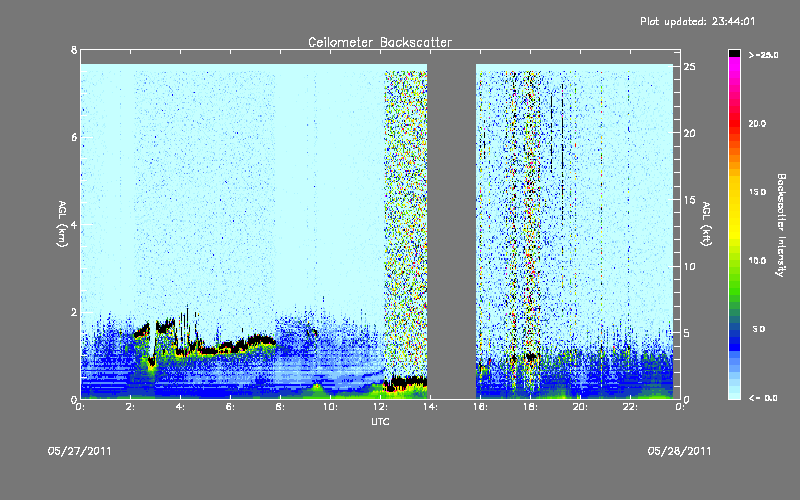Image resolution: width=800 pixels, height=500 pixels.
Task: Click the "14:" hour tick on UTC axis
Action: click(431, 407)
